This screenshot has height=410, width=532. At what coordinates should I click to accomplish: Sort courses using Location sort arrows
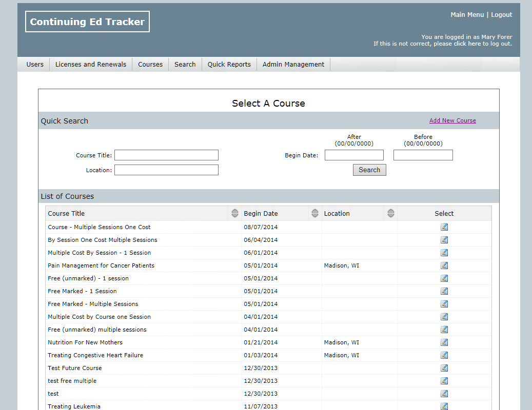point(391,214)
